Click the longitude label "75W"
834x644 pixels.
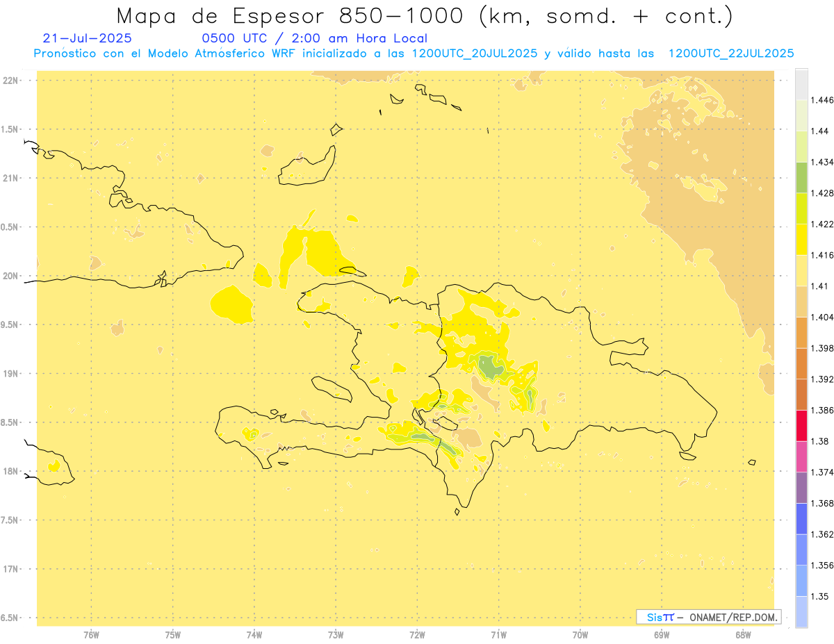pos(172,635)
